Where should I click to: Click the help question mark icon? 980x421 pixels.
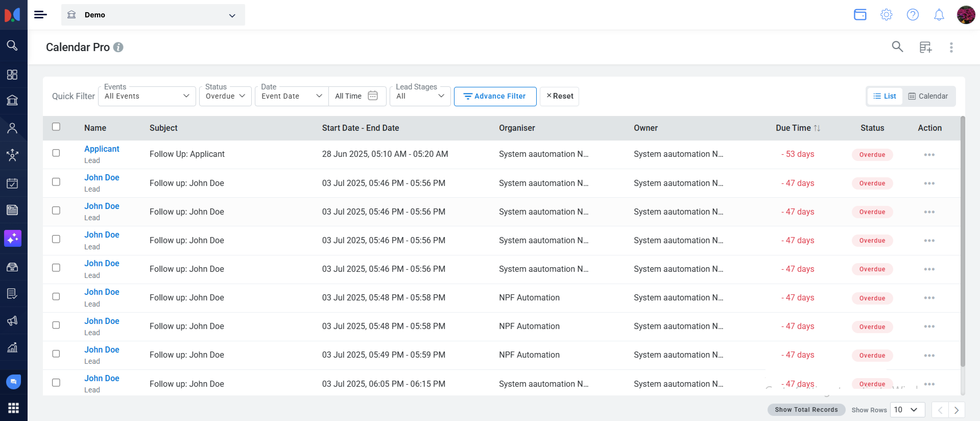912,15
